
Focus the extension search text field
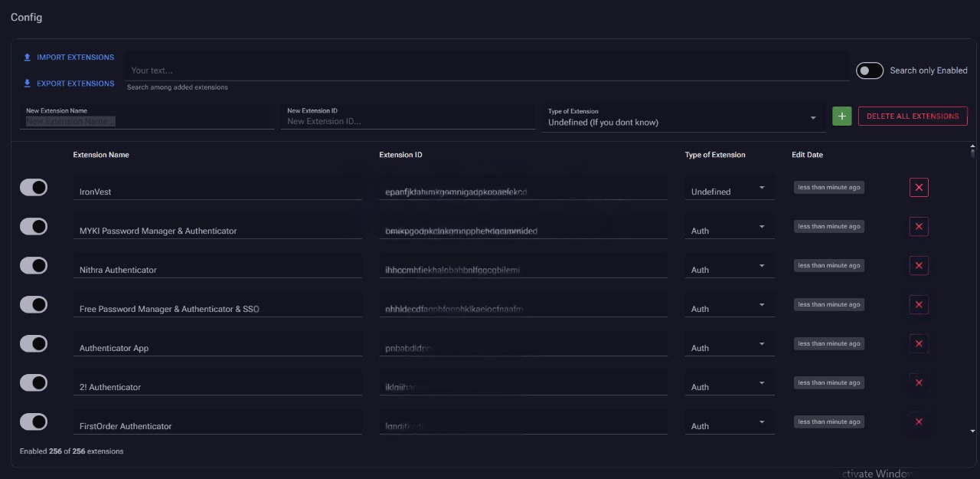pos(487,67)
